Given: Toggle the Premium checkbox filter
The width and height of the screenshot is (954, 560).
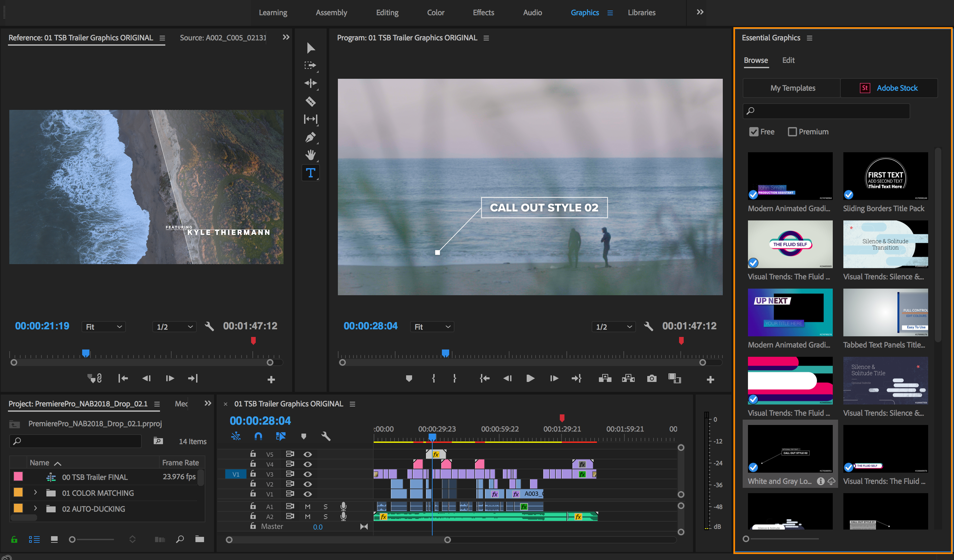Looking at the screenshot, I should click(x=791, y=131).
